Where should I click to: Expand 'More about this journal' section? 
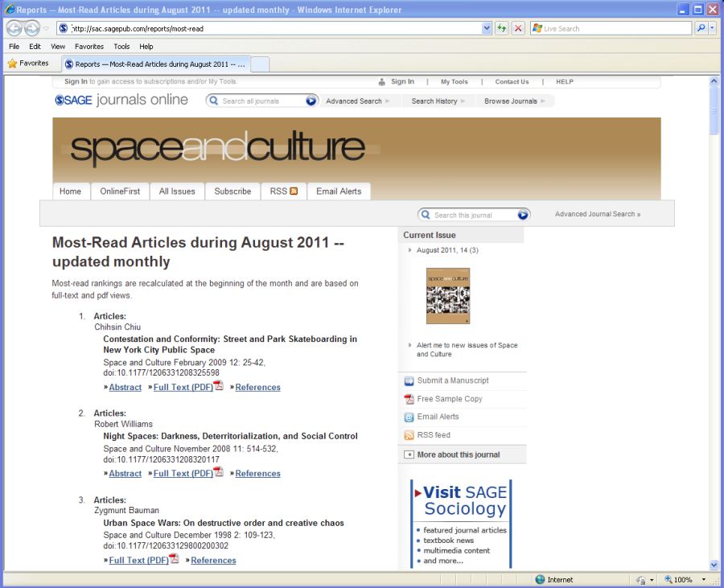click(x=409, y=454)
